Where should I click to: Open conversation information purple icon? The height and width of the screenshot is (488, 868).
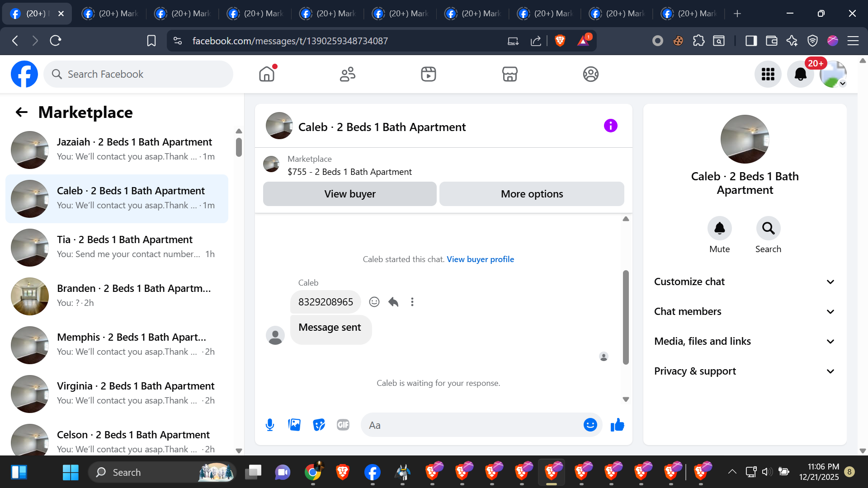point(610,126)
